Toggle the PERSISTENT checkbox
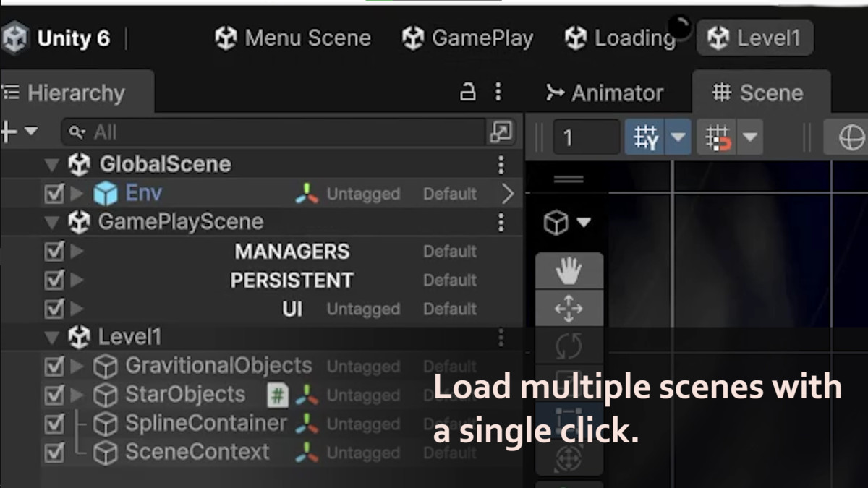Screen dimensions: 868x488 click(x=54, y=281)
